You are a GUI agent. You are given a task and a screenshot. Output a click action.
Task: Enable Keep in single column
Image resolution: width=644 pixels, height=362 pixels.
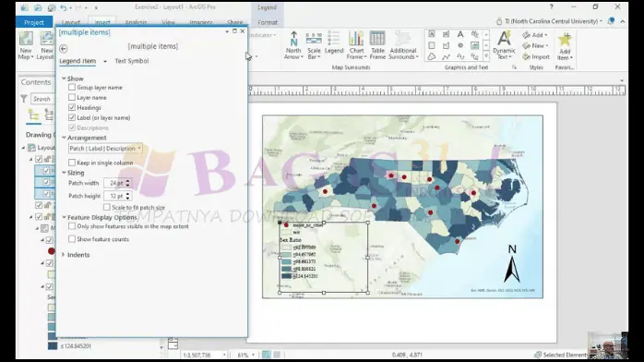tap(72, 163)
